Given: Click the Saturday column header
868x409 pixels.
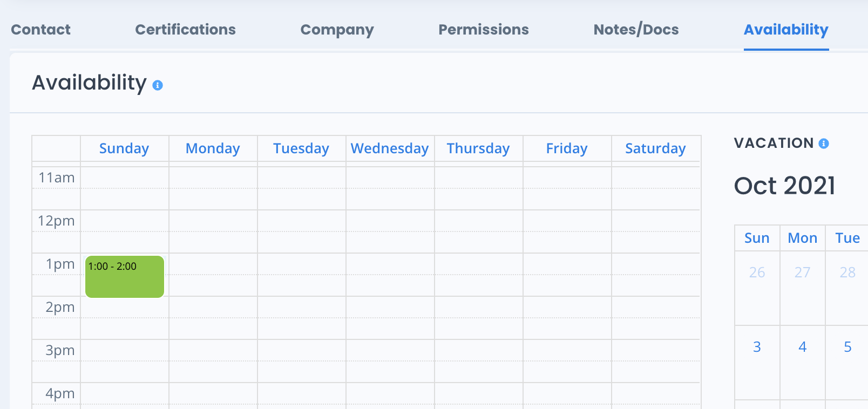Looking at the screenshot, I should pyautogui.click(x=655, y=148).
